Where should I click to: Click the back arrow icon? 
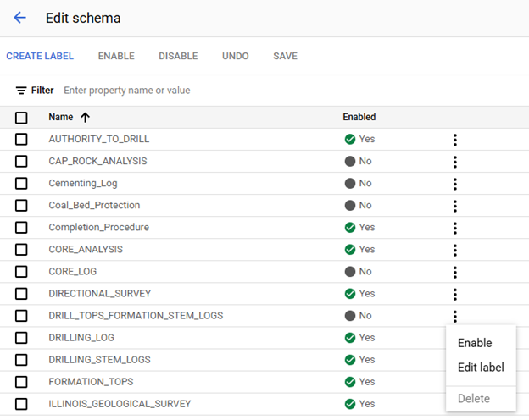point(19,18)
